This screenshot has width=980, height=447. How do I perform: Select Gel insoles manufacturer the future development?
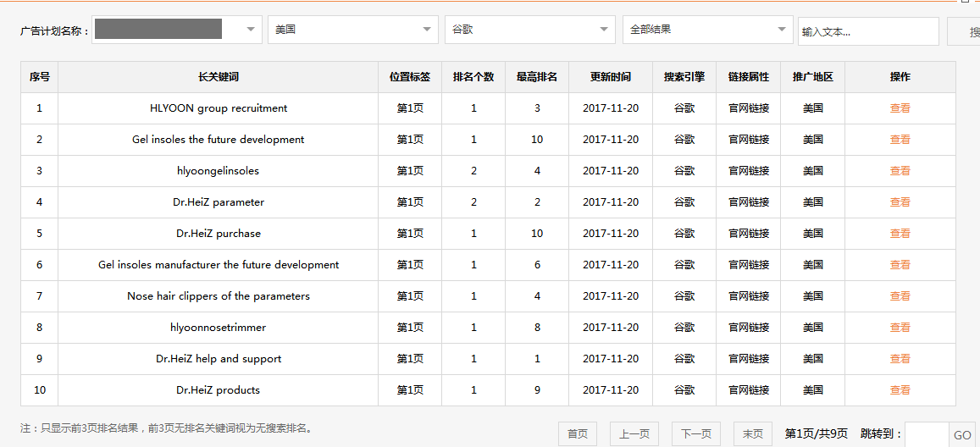[x=219, y=265]
